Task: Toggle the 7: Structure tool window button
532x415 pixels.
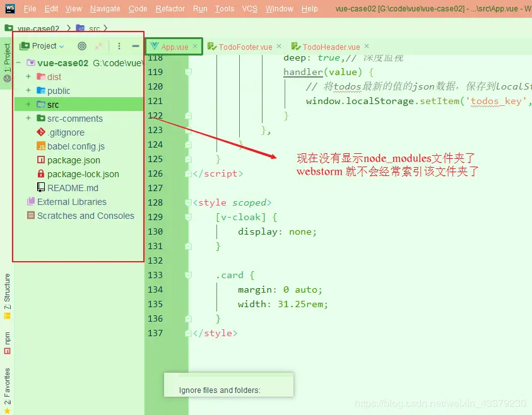Action: pyautogui.click(x=7, y=296)
